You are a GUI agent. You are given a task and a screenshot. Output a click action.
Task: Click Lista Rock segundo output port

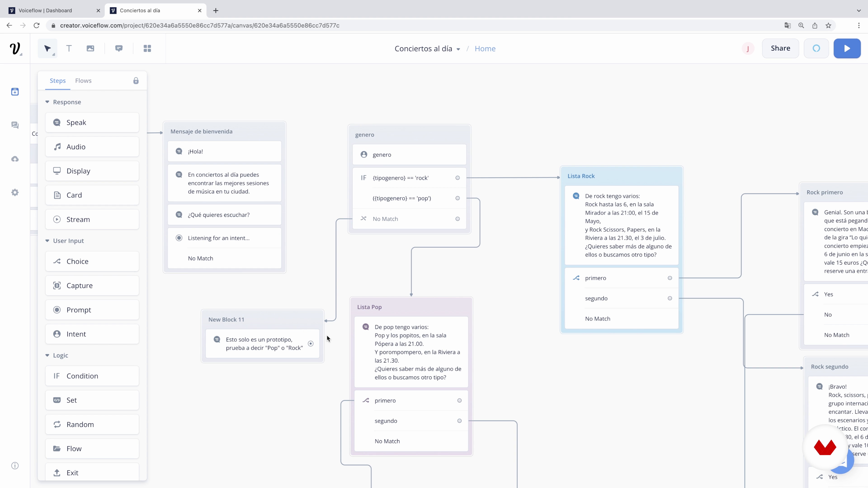click(x=670, y=298)
